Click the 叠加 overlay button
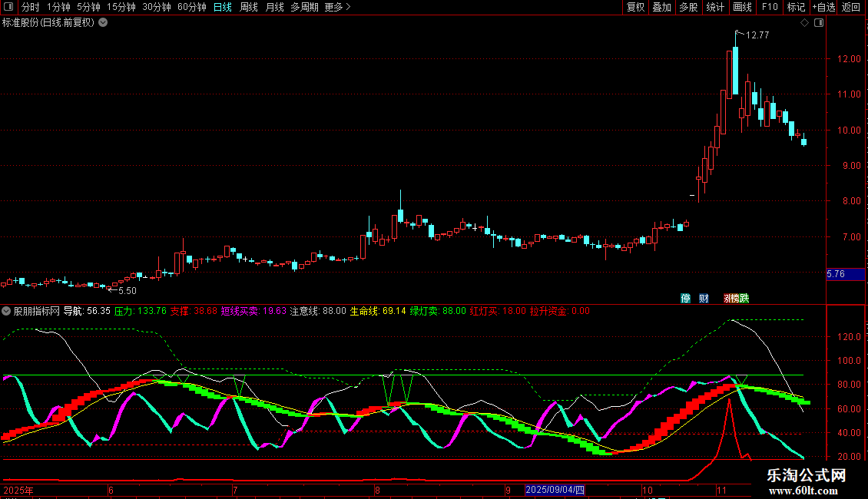868x499 pixels. 661,7
